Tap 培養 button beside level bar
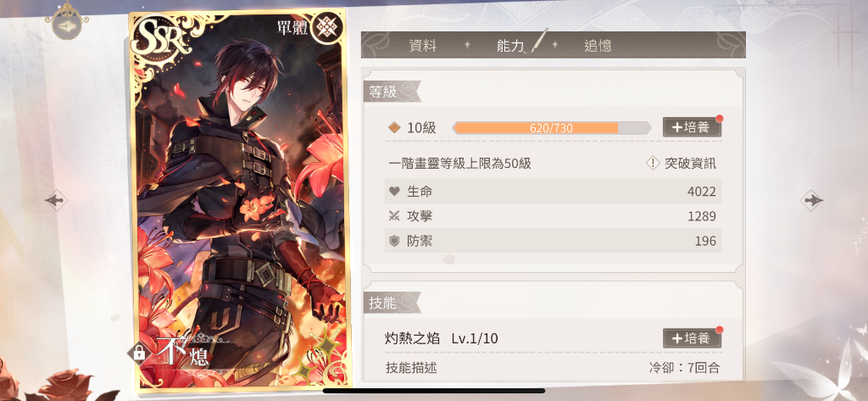 [x=692, y=127]
